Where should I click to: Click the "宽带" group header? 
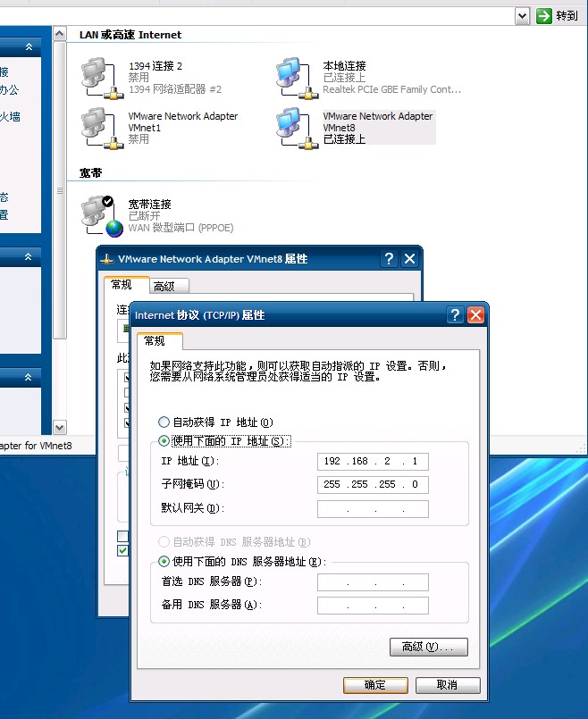pos(90,173)
